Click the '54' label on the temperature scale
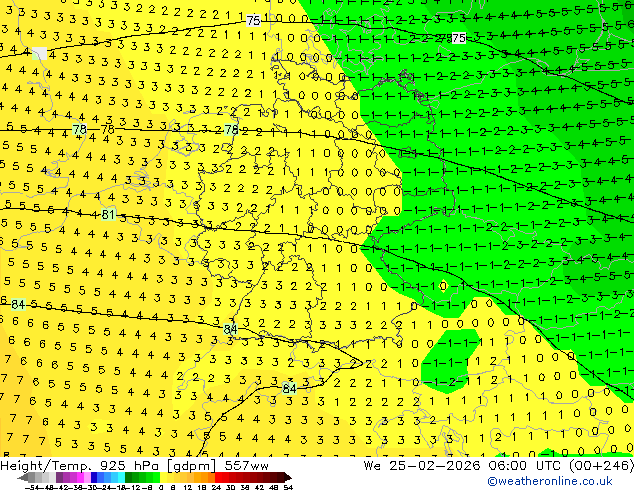The image size is (634, 490). click(288, 487)
